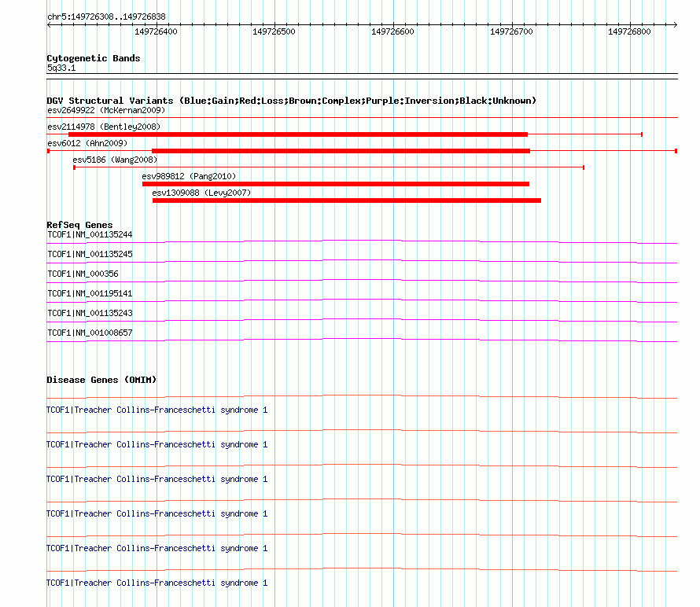
Task: Click the thick red bar of esv6012
Action: click(341, 151)
